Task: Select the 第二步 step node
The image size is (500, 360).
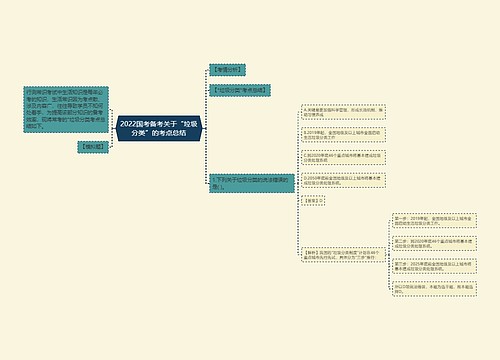Action: 434,243
